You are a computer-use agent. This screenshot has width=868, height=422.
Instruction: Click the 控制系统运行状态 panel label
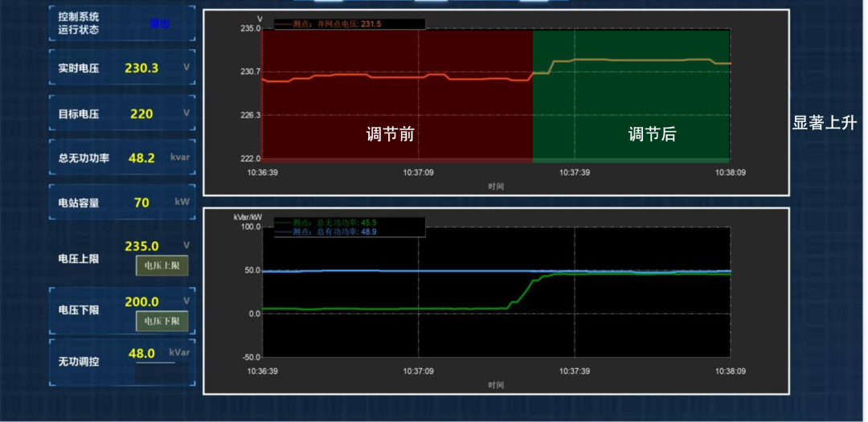point(79,23)
